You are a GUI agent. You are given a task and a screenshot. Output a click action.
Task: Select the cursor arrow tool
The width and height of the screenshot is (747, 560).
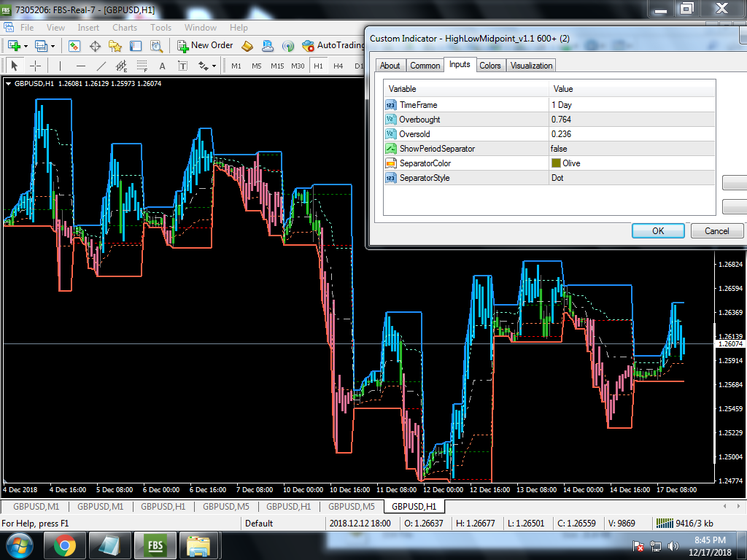point(15,66)
